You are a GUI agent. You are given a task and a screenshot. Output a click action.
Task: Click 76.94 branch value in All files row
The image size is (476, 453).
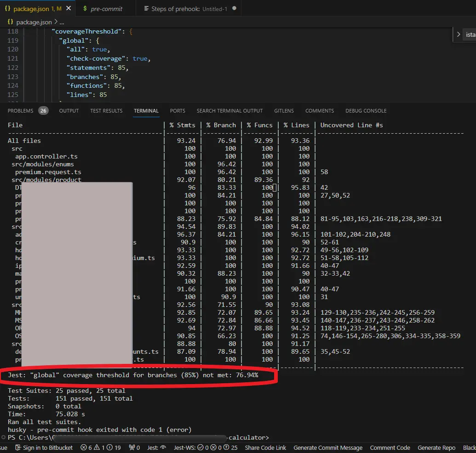point(226,141)
